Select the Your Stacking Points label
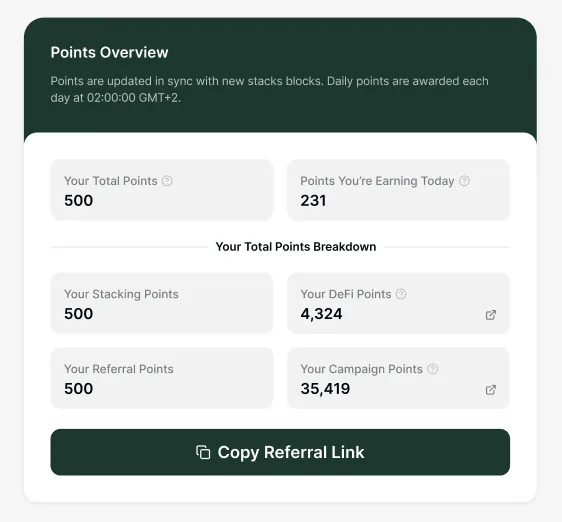Image resolution: width=562 pixels, height=522 pixels. (x=121, y=294)
